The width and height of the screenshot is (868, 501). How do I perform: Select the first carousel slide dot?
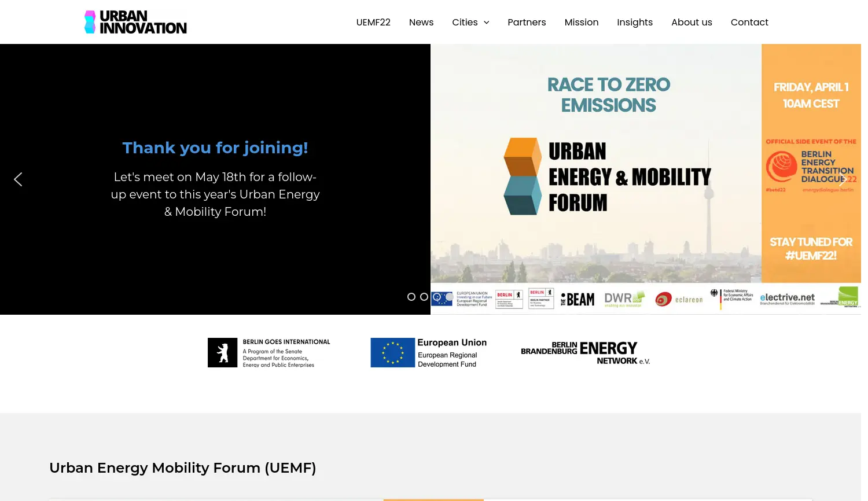(411, 297)
